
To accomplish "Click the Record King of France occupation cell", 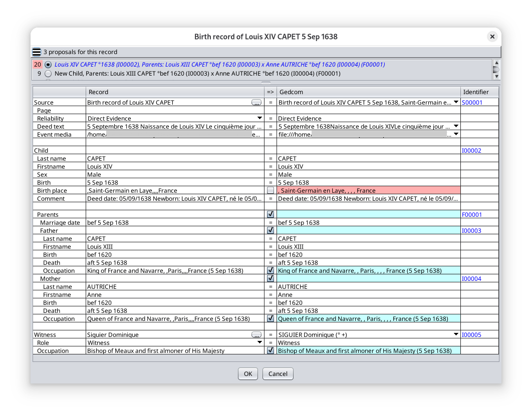I will click(175, 270).
